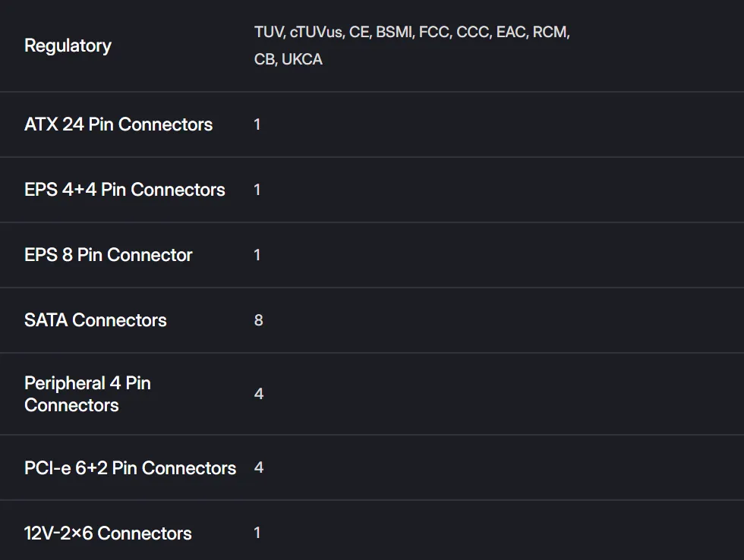This screenshot has width=744, height=560.
Task: Click the ATX 24 Pin Connectors label
Action: 118,124
